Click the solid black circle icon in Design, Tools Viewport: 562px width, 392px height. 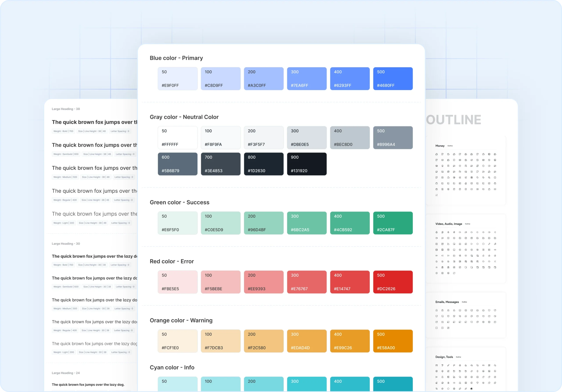coord(472,389)
